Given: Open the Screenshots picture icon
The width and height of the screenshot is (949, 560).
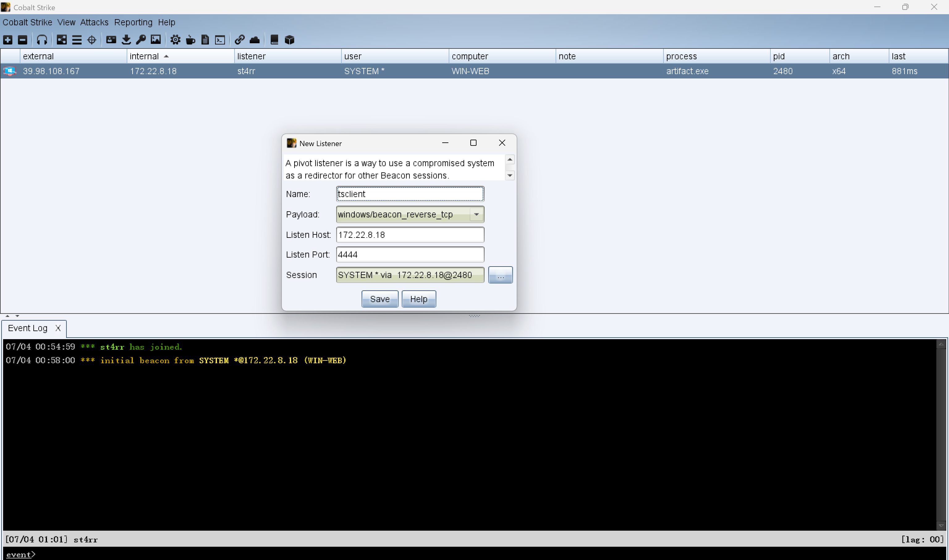Looking at the screenshot, I should (155, 40).
